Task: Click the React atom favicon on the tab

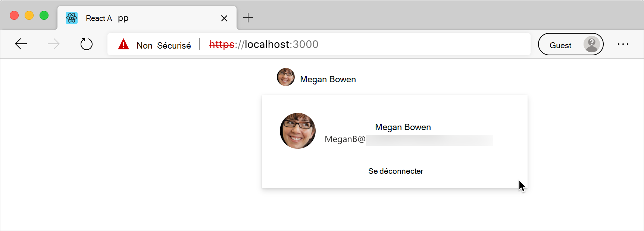Action: pyautogui.click(x=72, y=18)
